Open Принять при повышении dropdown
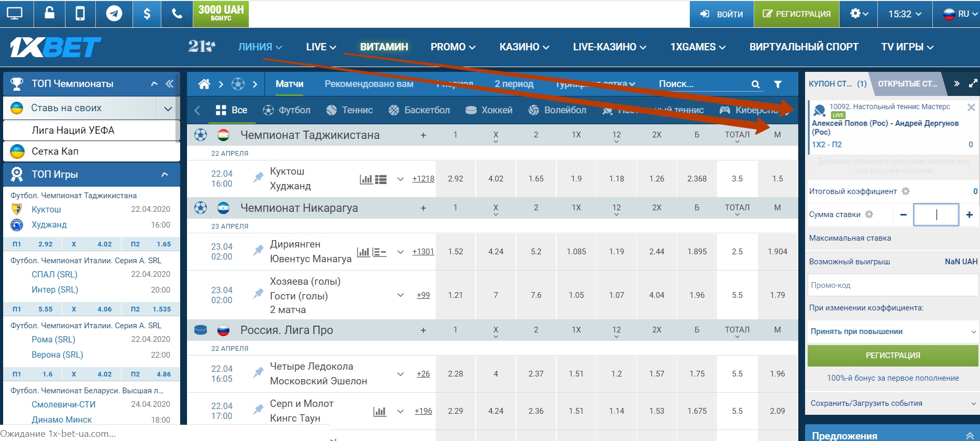The height and width of the screenshot is (441, 980). 893,331
